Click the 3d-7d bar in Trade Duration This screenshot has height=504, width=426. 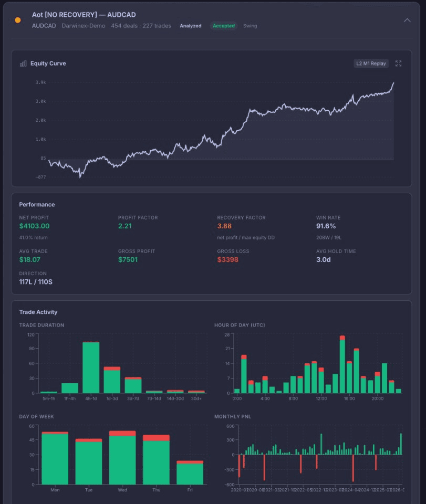(133, 385)
